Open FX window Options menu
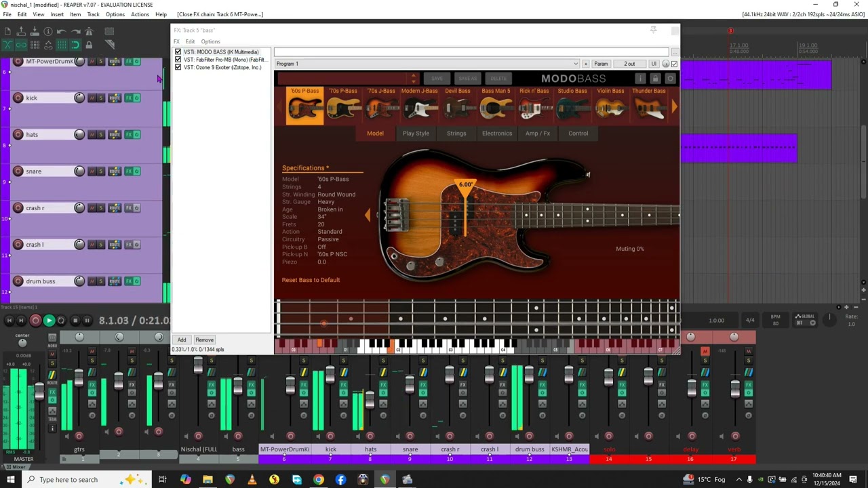Viewport: 868px width, 488px height. coord(210,41)
